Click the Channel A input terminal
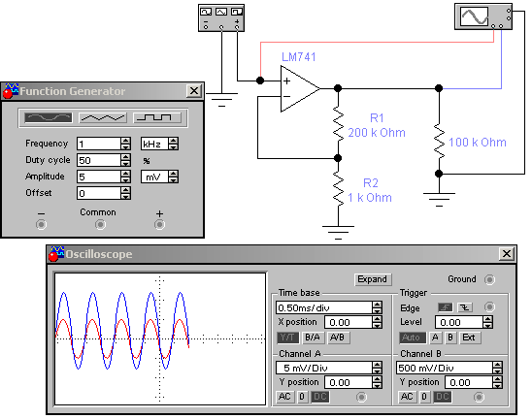This screenshot has width=532, height=419. click(361, 397)
